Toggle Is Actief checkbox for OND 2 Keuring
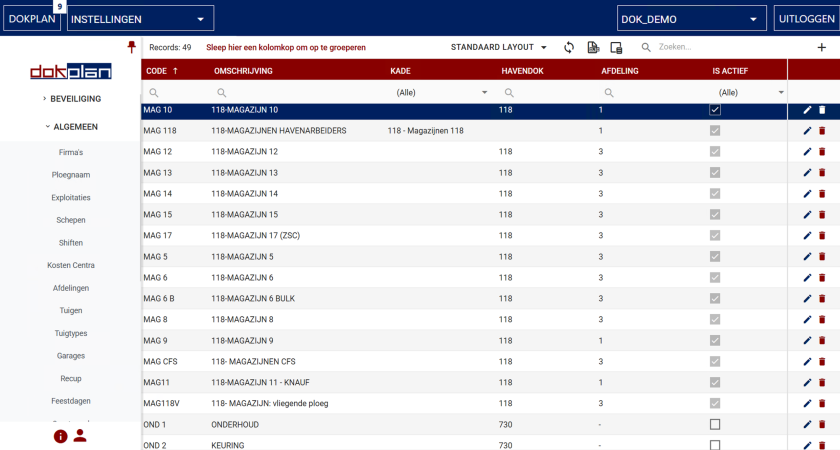The height and width of the screenshot is (450, 840). click(x=714, y=445)
